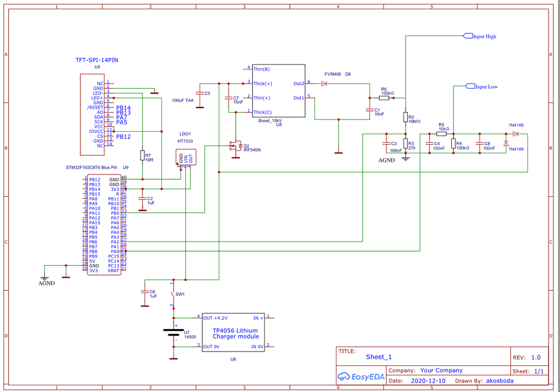Select the IOVCC pin label on TFT
This screenshot has width=560, height=392.
click(x=96, y=131)
